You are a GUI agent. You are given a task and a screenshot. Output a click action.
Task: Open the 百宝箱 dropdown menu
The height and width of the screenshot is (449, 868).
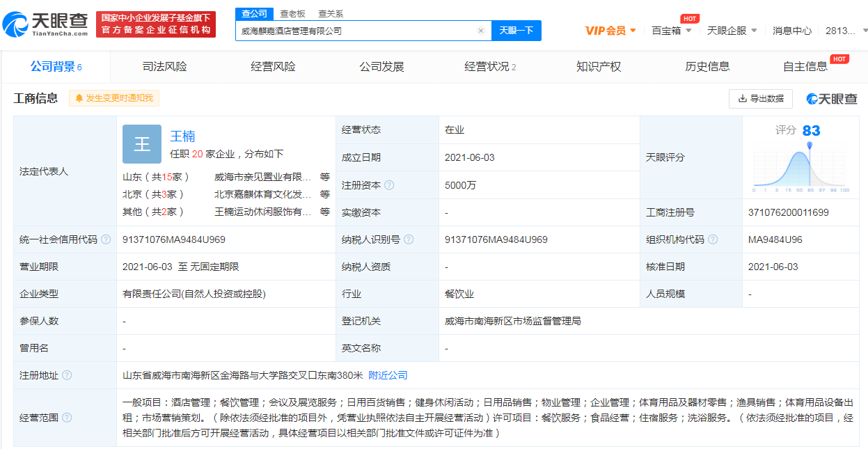coord(672,31)
